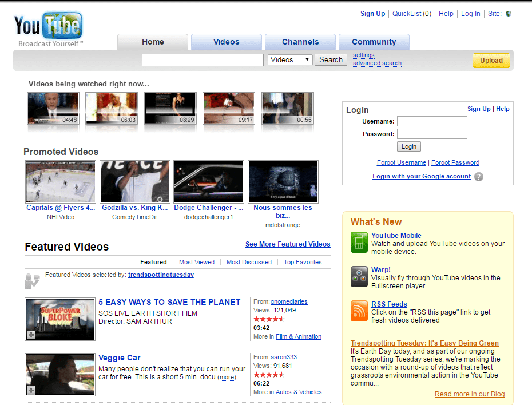Open search settings link
Viewport: 532px width, 405px height.
pos(364,55)
